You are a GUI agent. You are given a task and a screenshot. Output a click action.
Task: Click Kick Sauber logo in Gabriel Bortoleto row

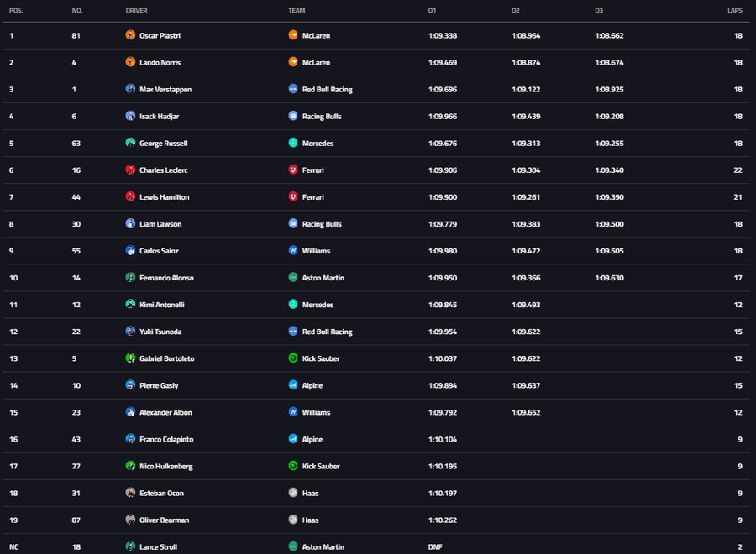point(293,358)
